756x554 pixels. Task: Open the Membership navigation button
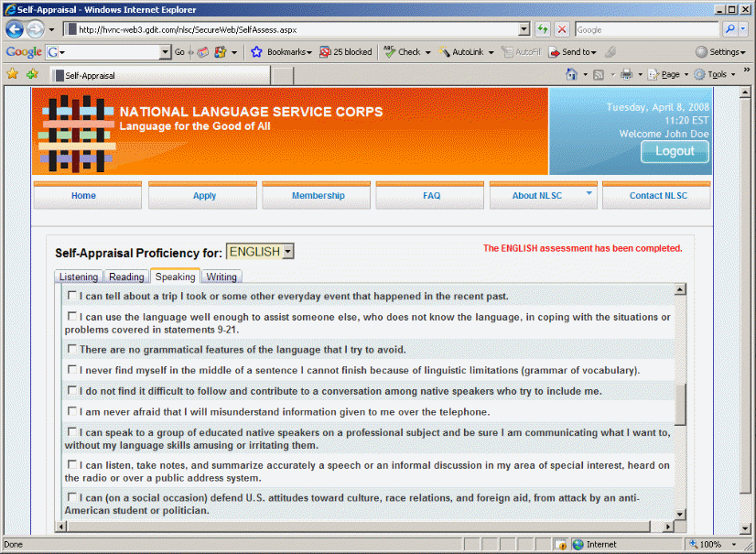click(x=317, y=195)
